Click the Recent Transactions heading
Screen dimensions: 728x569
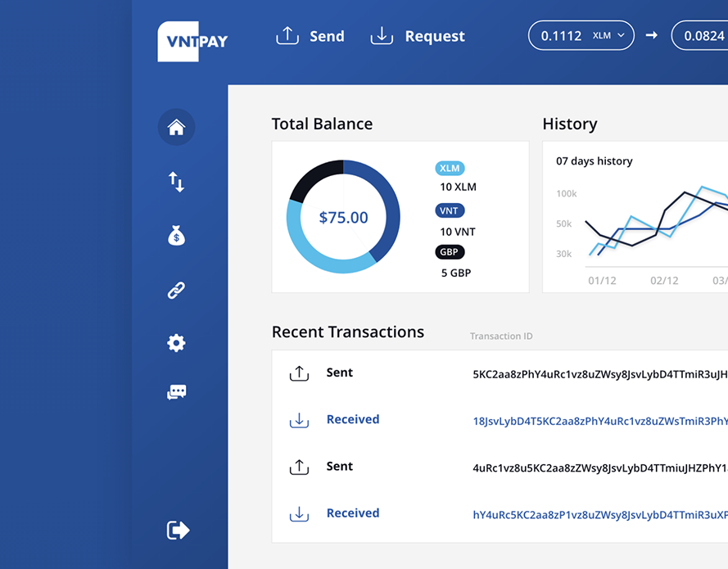click(348, 332)
